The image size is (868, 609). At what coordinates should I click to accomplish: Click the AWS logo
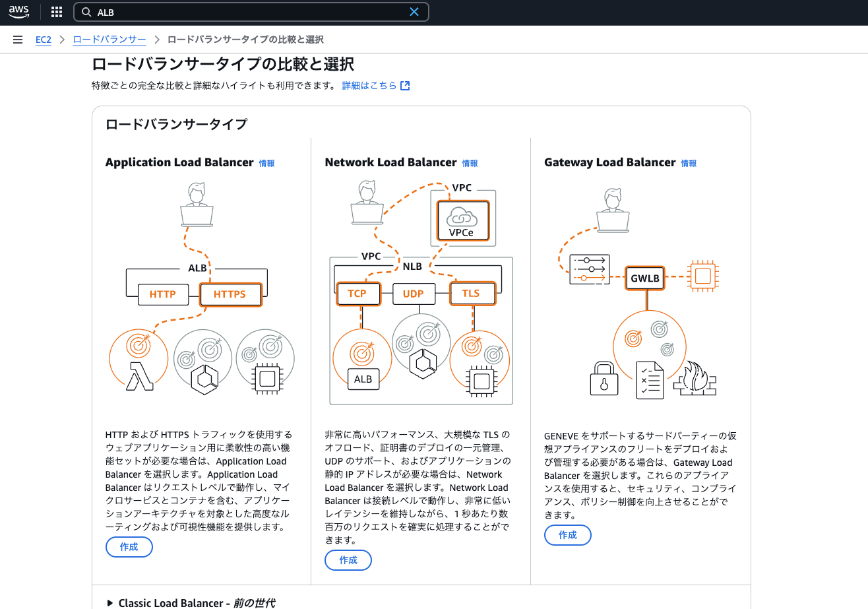(x=18, y=12)
